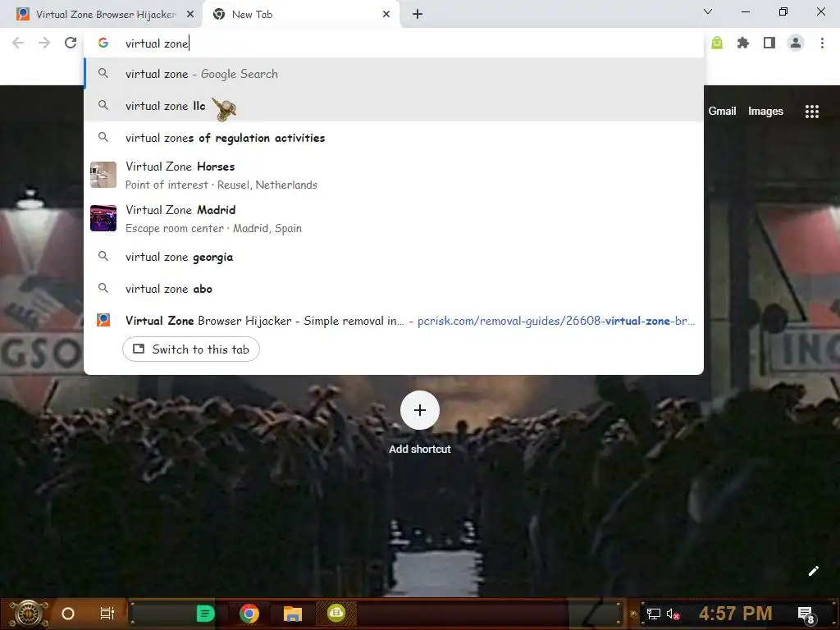Image resolution: width=840 pixels, height=630 pixels.
Task: Open the Virtual Zone Horses thumbnail
Action: click(103, 175)
